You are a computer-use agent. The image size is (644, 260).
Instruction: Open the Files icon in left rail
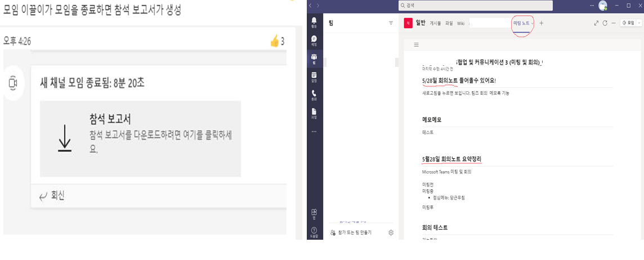pyautogui.click(x=314, y=113)
